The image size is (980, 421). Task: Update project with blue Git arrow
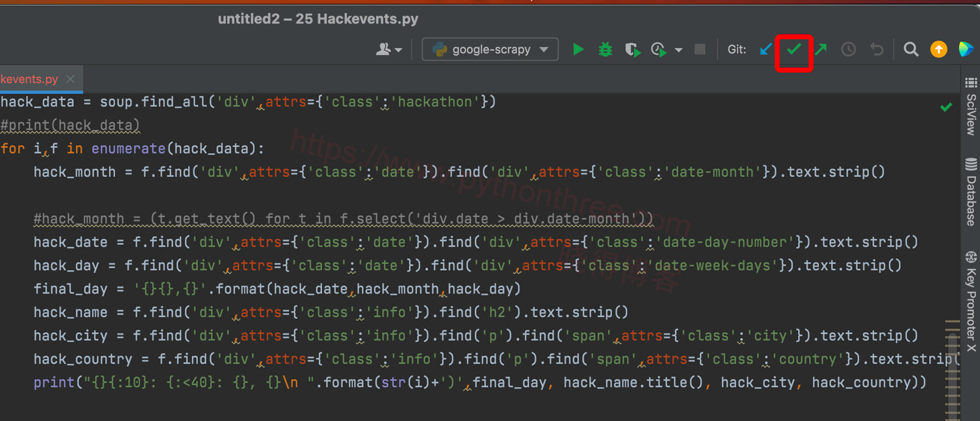pos(766,49)
